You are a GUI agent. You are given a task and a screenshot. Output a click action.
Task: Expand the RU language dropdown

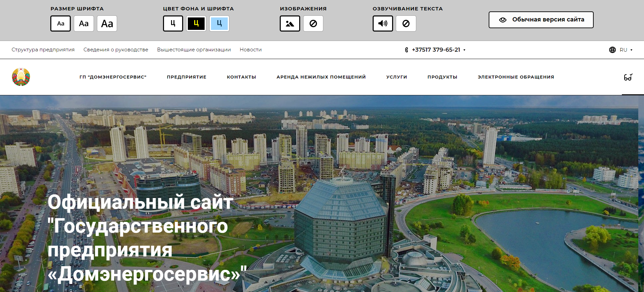pos(626,50)
